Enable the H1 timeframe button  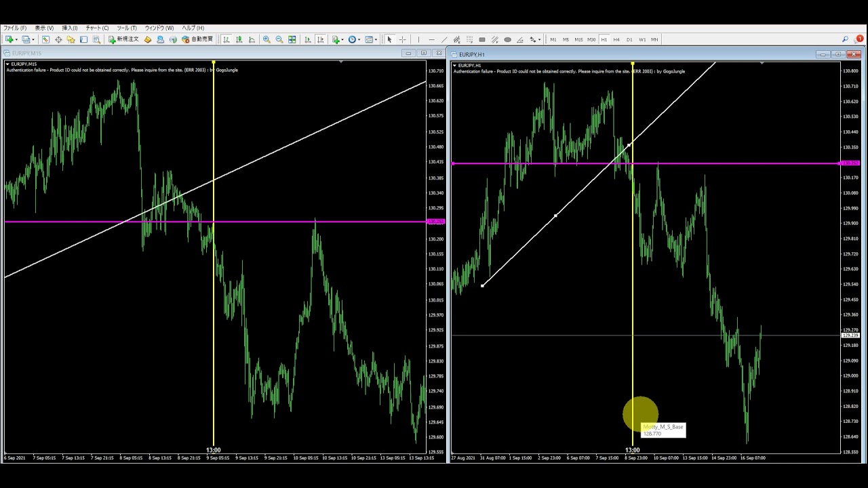(604, 39)
